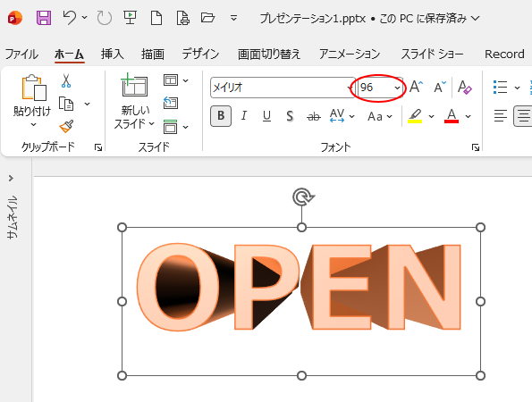The width and height of the screenshot is (532, 402).
Task: Click the font size field showing 96
Action: click(x=376, y=88)
